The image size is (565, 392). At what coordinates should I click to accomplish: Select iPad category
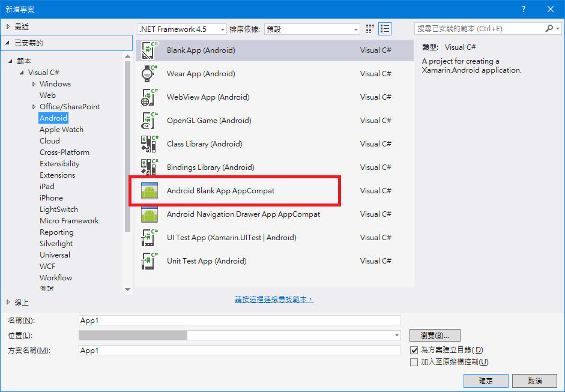[47, 187]
